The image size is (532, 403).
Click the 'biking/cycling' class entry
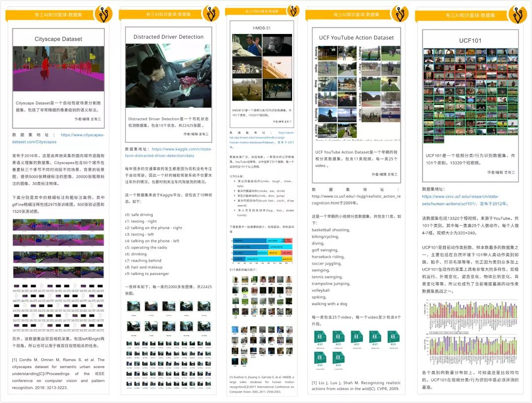(x=326, y=237)
